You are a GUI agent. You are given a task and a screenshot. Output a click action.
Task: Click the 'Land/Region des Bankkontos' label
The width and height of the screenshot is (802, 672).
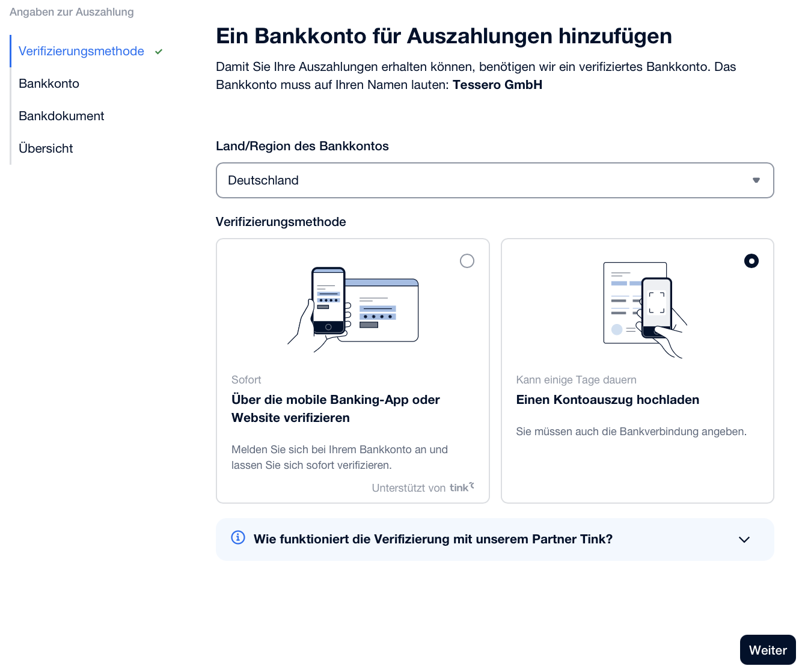point(302,146)
